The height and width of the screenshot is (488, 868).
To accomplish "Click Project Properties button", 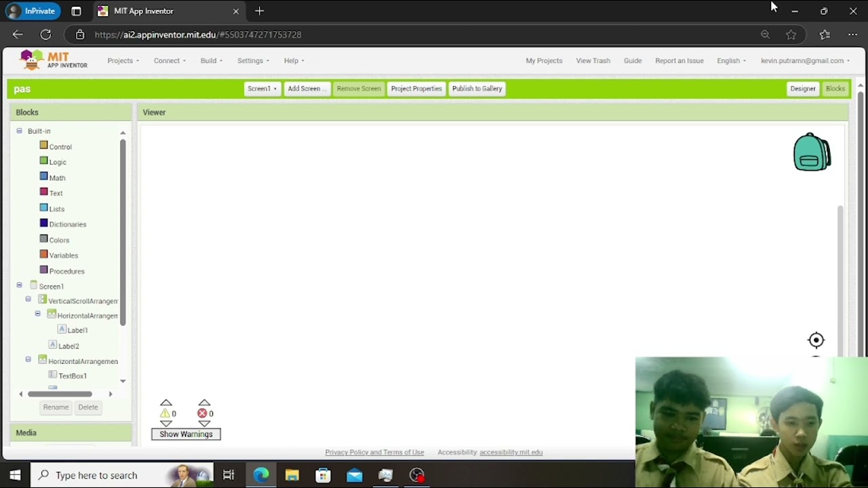I will pos(416,89).
